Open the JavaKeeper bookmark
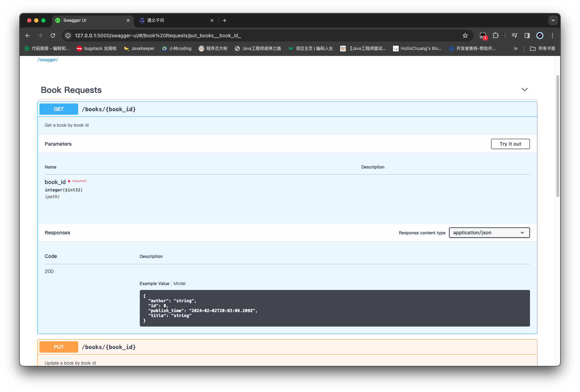Viewport: 580px width, 392px height. [139, 49]
